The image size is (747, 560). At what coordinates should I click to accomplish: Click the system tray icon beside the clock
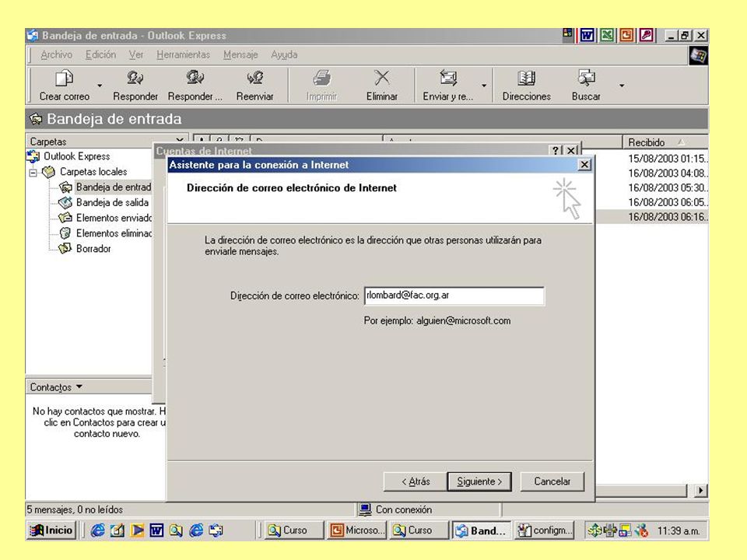[642, 530]
